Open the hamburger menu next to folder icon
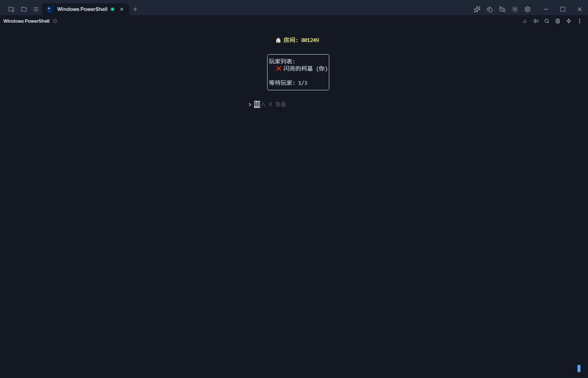This screenshot has width=588, height=378. (x=36, y=9)
